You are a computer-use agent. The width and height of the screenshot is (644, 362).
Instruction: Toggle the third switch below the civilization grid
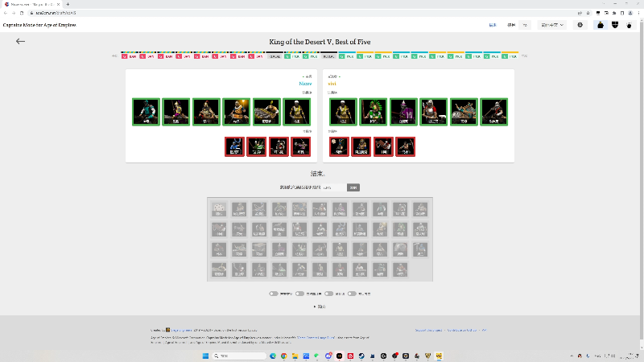328,294
